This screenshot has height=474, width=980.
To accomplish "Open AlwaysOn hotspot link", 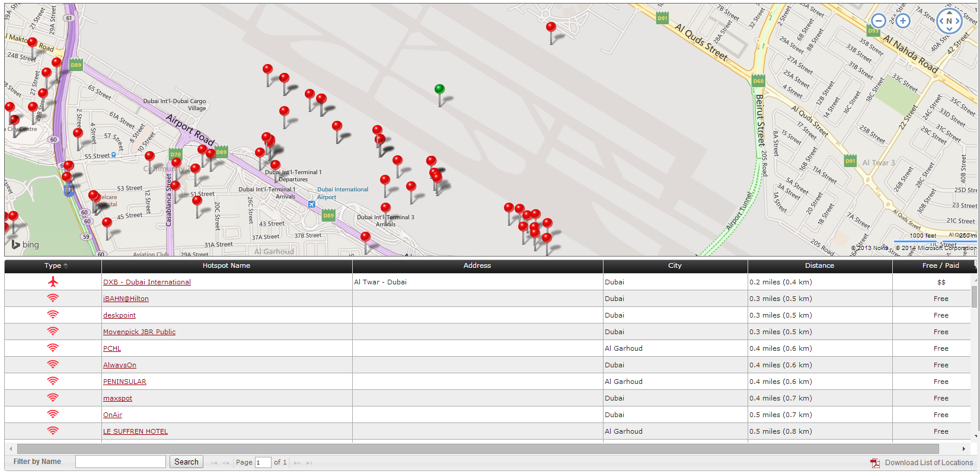I will coord(120,365).
